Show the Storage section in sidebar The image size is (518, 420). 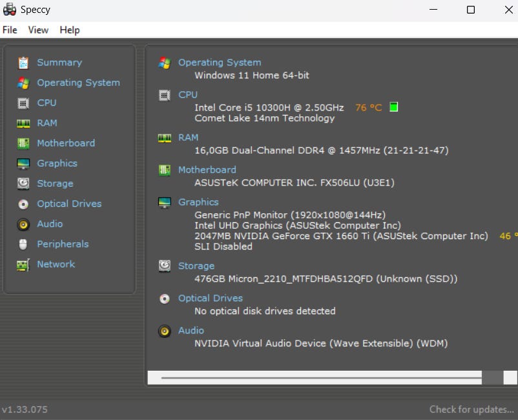tap(55, 184)
